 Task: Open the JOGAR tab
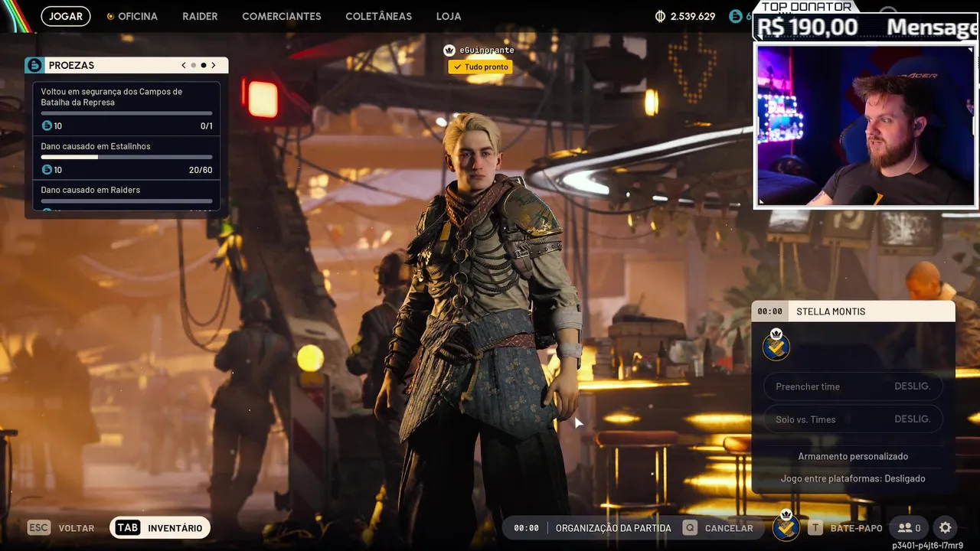coord(66,16)
